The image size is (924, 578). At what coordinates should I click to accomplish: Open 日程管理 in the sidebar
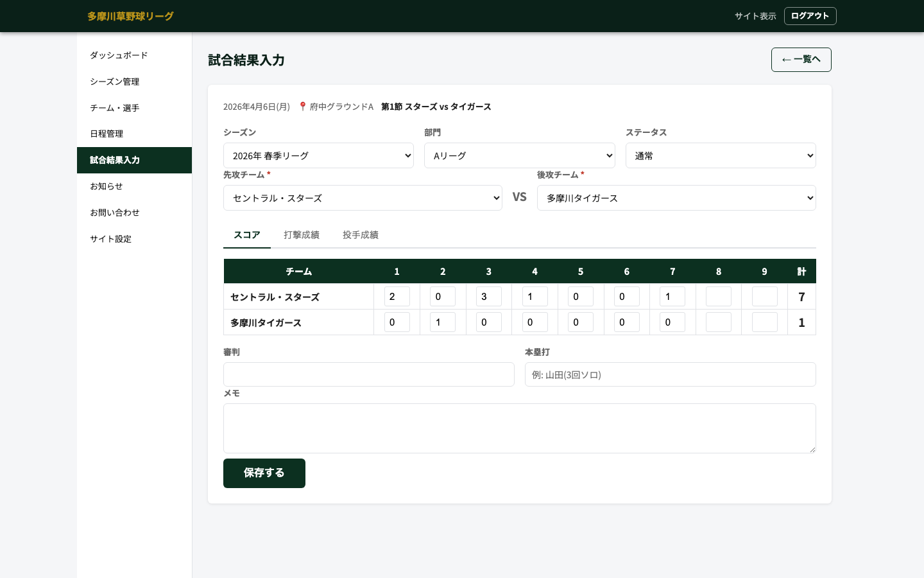click(134, 134)
